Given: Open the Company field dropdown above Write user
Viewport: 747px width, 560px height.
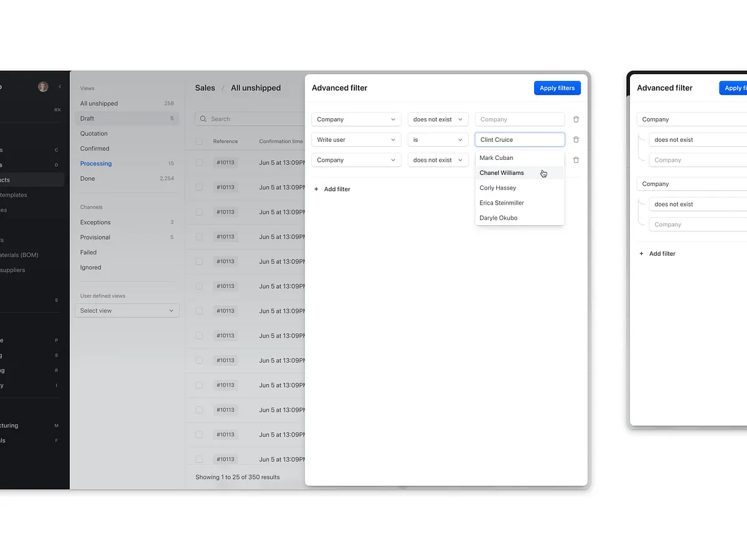Looking at the screenshot, I should point(356,119).
